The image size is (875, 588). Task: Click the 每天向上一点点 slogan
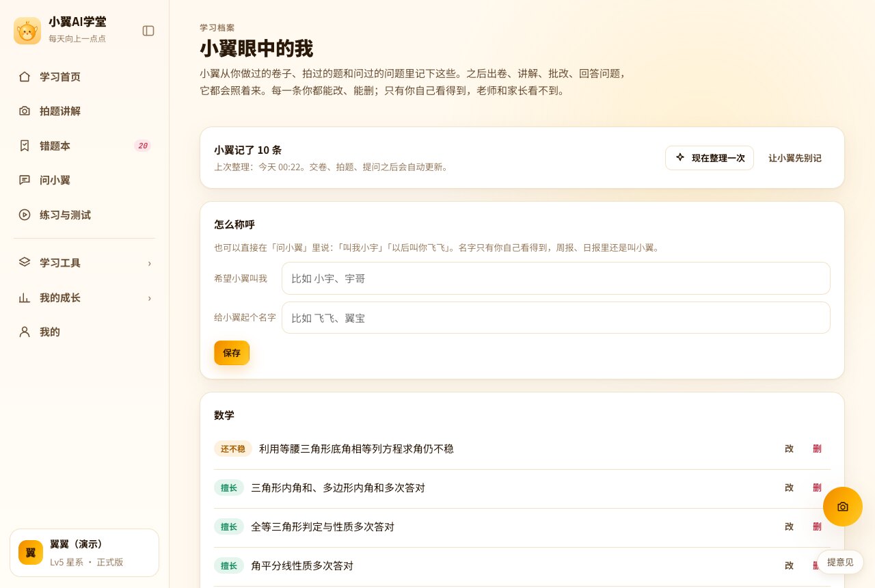click(x=77, y=38)
